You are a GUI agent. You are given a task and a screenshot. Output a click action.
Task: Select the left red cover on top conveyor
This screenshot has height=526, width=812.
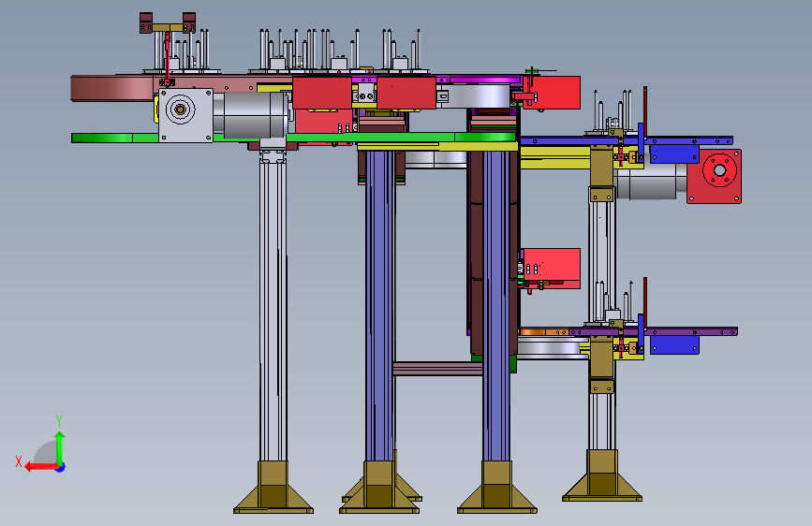(x=322, y=93)
